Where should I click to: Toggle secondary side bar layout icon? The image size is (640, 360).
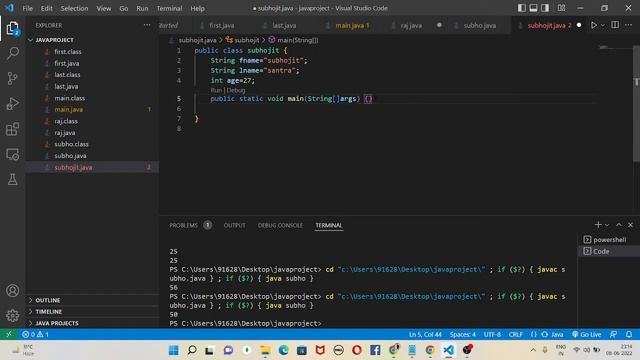[x=544, y=8]
